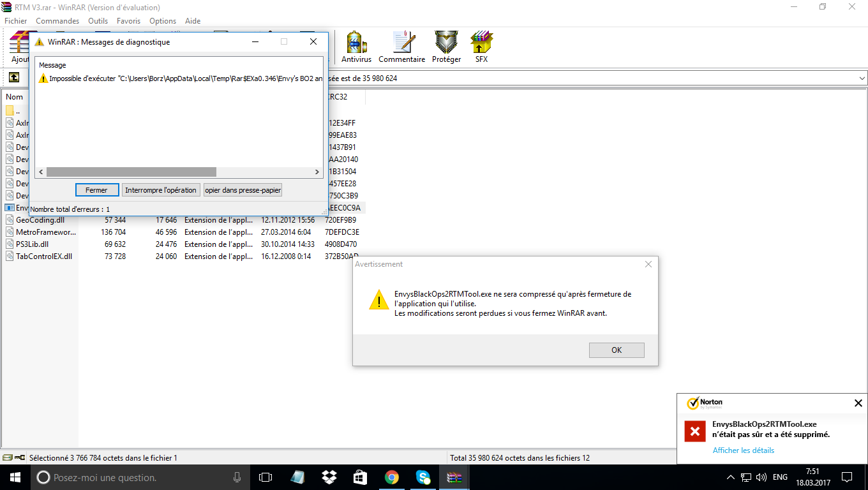Click OK in the Avertissement dialog

[617, 350]
